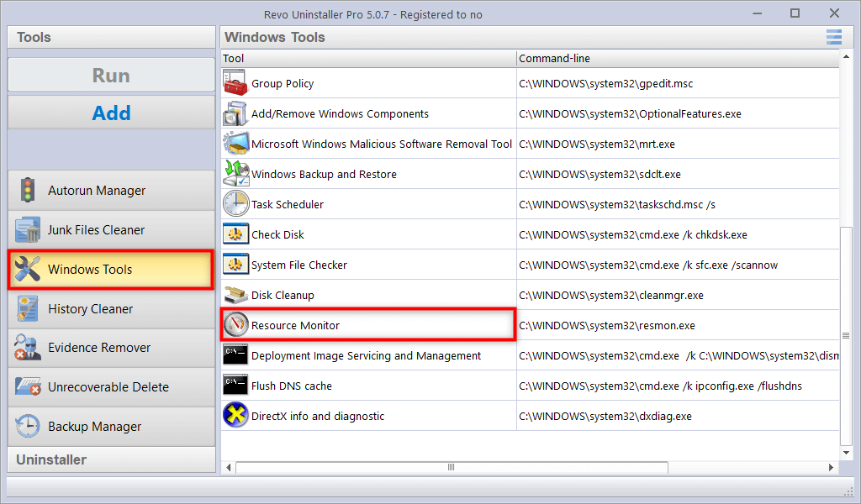Expand the Uninstaller section
This screenshot has width=861, height=504.
pos(111,459)
